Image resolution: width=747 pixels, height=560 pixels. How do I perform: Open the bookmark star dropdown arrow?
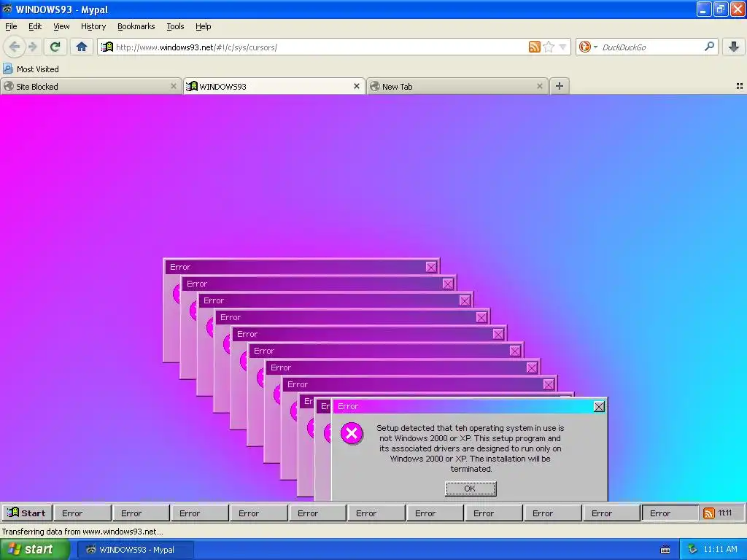click(x=562, y=47)
